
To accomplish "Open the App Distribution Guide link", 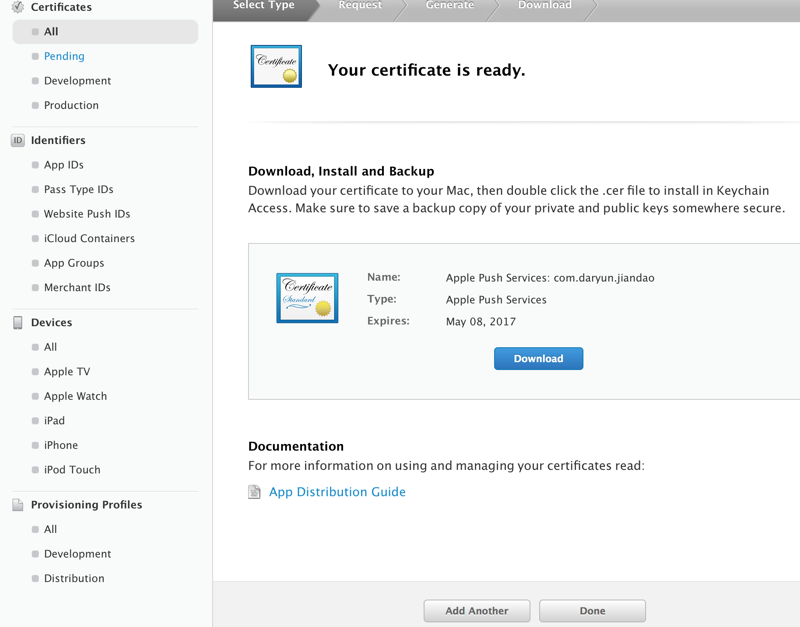I will click(337, 492).
